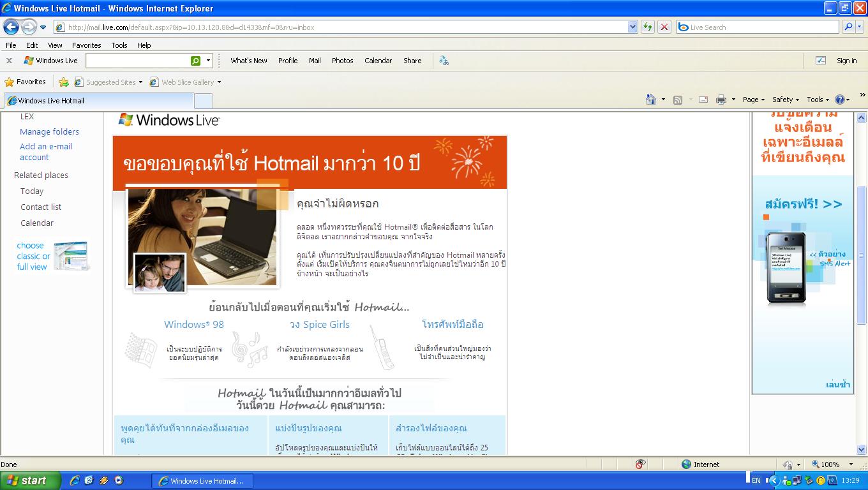Open the Tools menu in the menu bar
Viewport: 868px width, 490px height.
(x=119, y=45)
